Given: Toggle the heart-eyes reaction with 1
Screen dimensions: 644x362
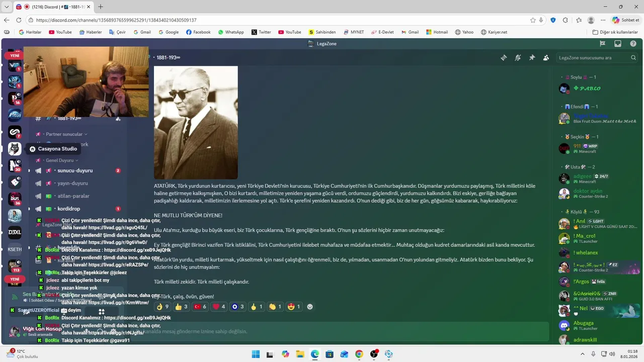Looking at the screenshot, I should click(x=293, y=307).
